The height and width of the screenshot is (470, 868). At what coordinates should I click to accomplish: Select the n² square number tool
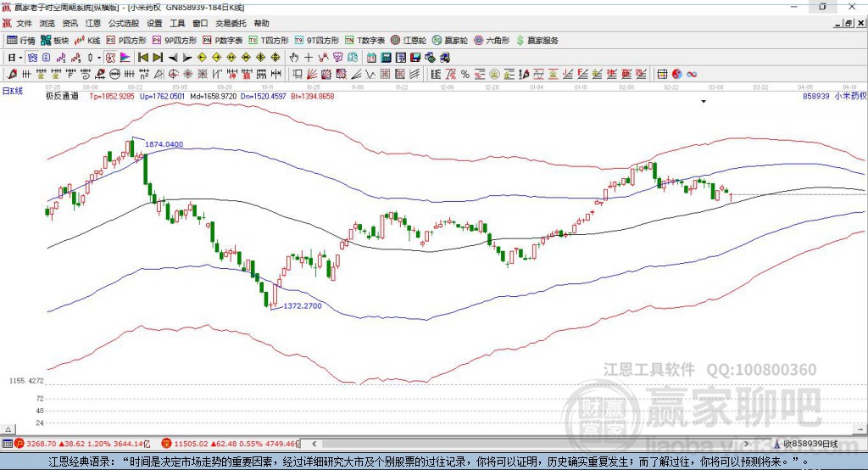point(144,75)
